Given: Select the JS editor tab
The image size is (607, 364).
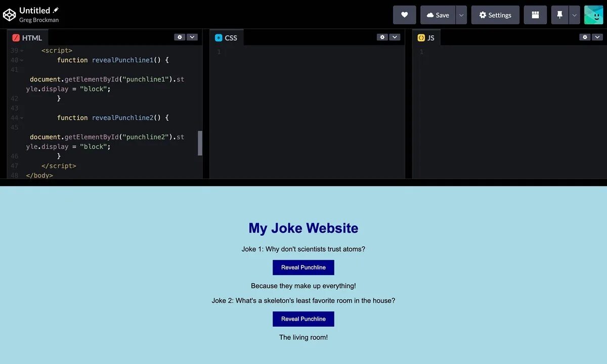Looking at the screenshot, I should [x=426, y=38].
